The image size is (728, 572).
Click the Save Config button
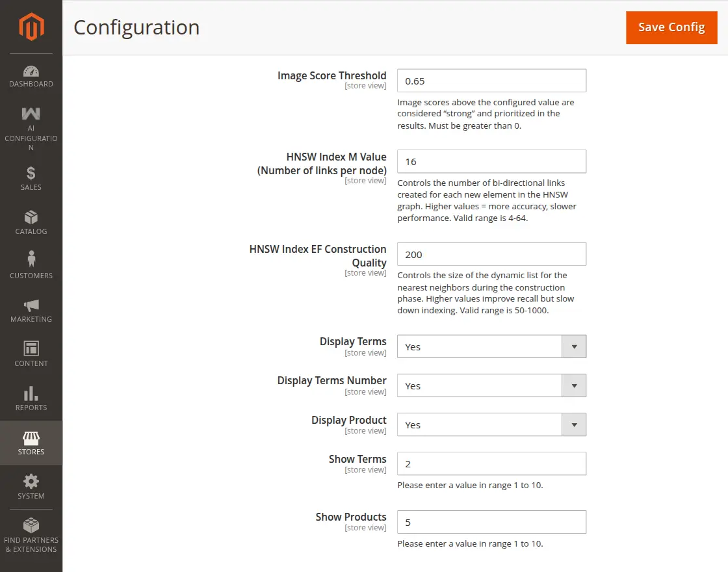click(671, 27)
